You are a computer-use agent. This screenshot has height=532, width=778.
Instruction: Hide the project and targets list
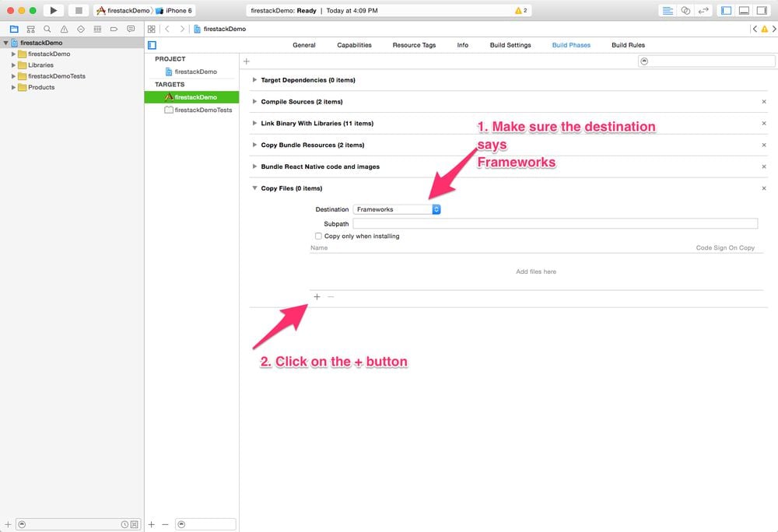[x=152, y=45]
